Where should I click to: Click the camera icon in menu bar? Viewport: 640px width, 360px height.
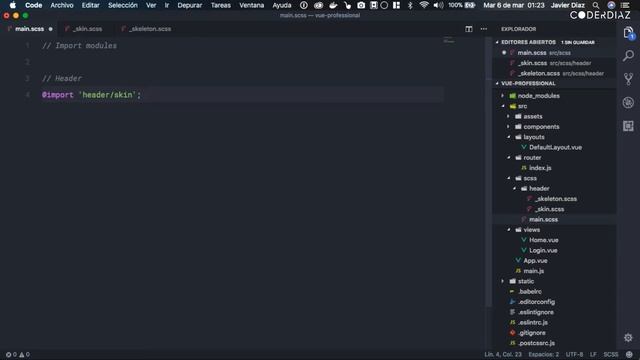(x=361, y=5)
